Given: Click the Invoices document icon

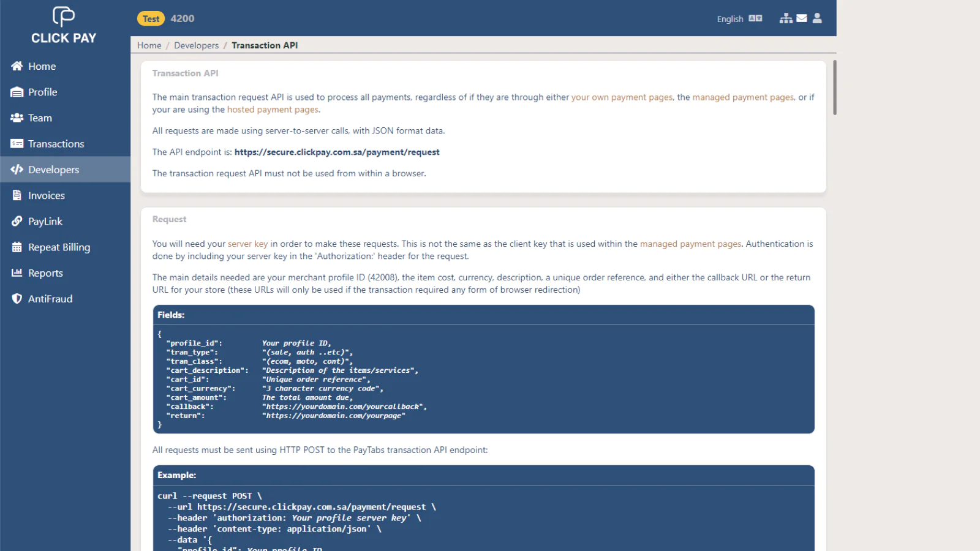Looking at the screenshot, I should [17, 195].
